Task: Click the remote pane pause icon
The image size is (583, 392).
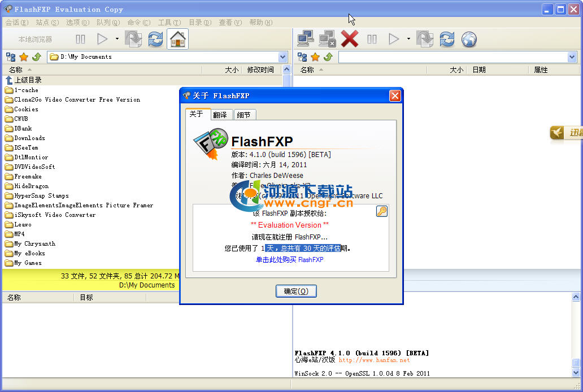Action: 372,39
